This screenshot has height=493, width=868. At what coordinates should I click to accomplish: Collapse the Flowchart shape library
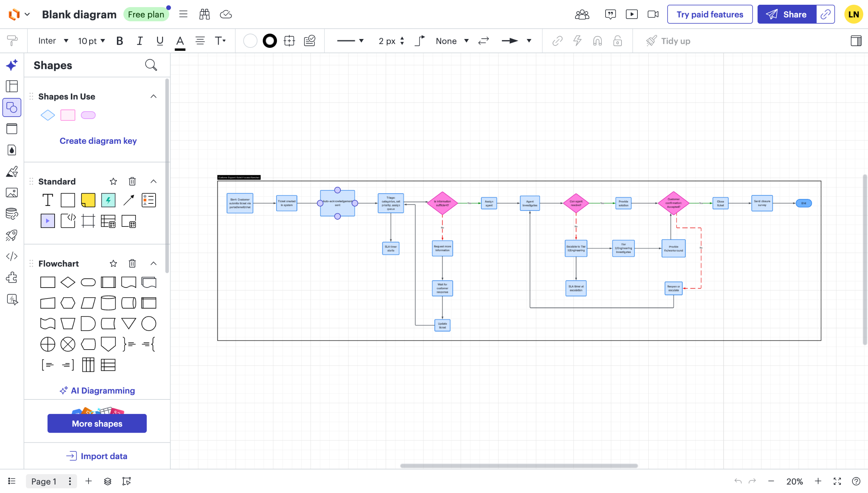(x=154, y=263)
